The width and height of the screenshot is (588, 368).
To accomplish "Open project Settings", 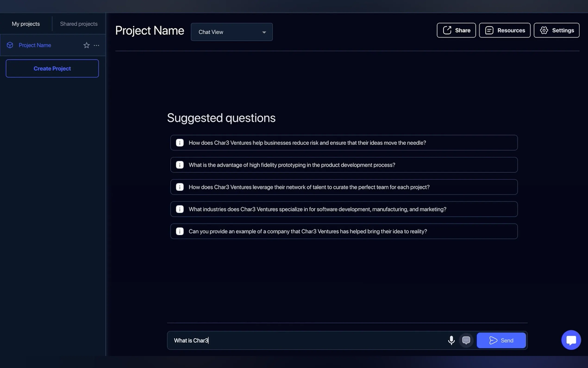I will (556, 30).
